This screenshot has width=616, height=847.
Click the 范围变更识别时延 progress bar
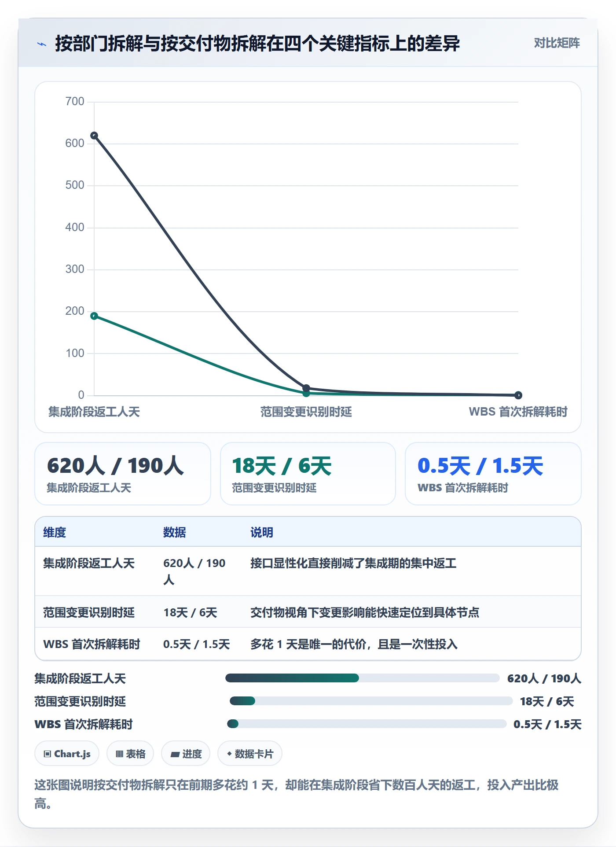[x=371, y=701]
